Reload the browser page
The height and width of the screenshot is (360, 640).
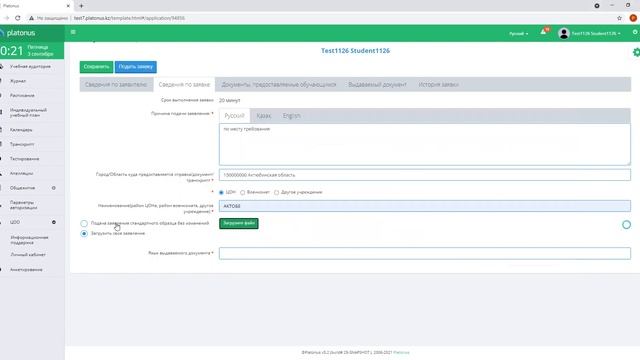(x=18, y=18)
